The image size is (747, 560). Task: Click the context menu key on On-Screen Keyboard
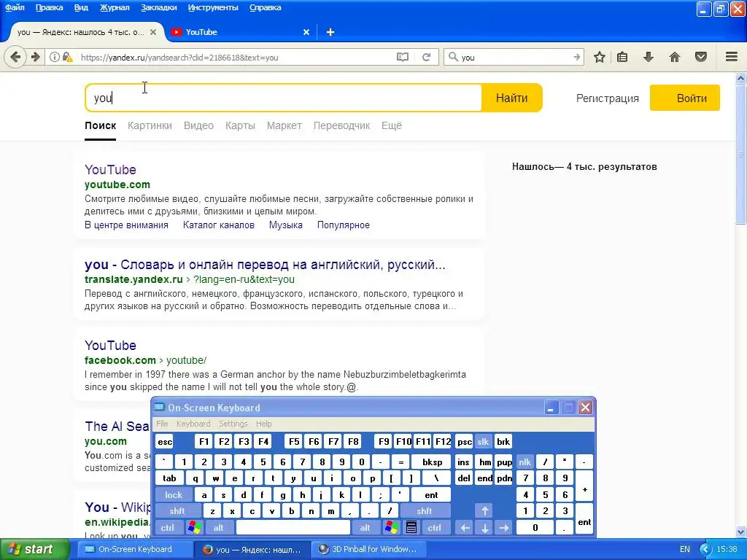411,528
